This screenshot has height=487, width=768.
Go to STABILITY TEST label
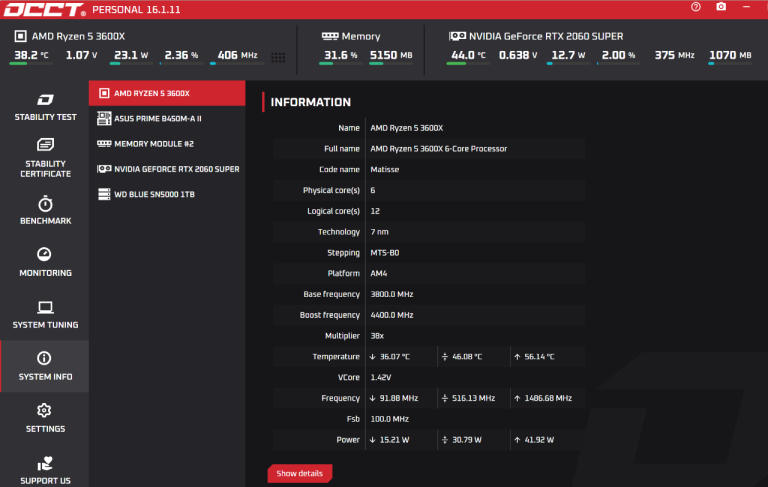(45, 117)
